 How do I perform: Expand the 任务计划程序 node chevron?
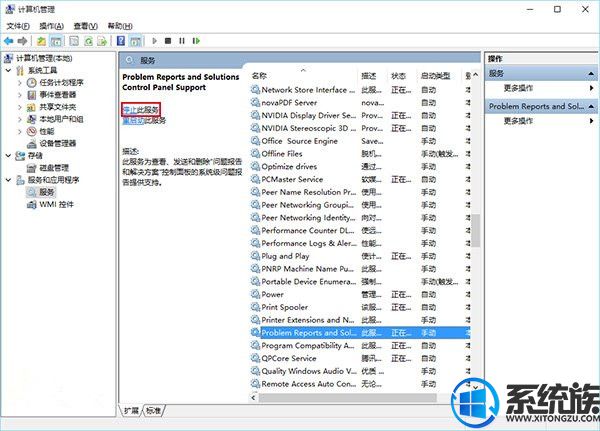pos(20,83)
